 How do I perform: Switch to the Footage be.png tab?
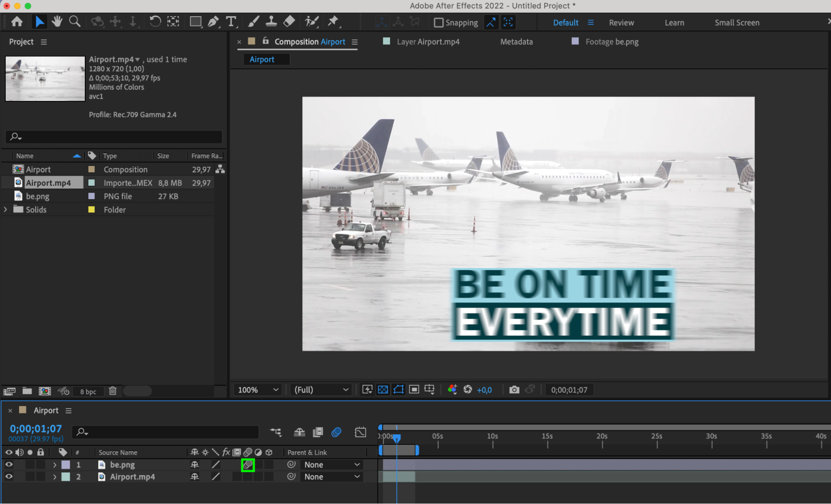tap(612, 42)
